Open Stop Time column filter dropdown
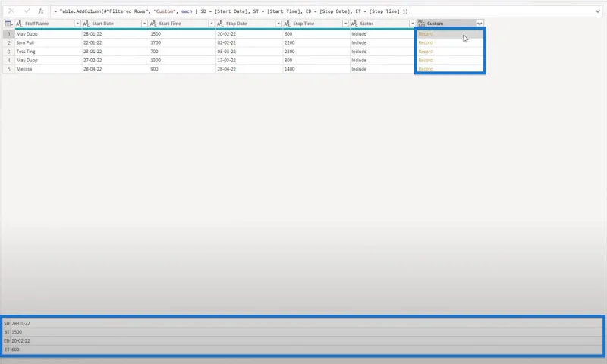 pos(345,24)
